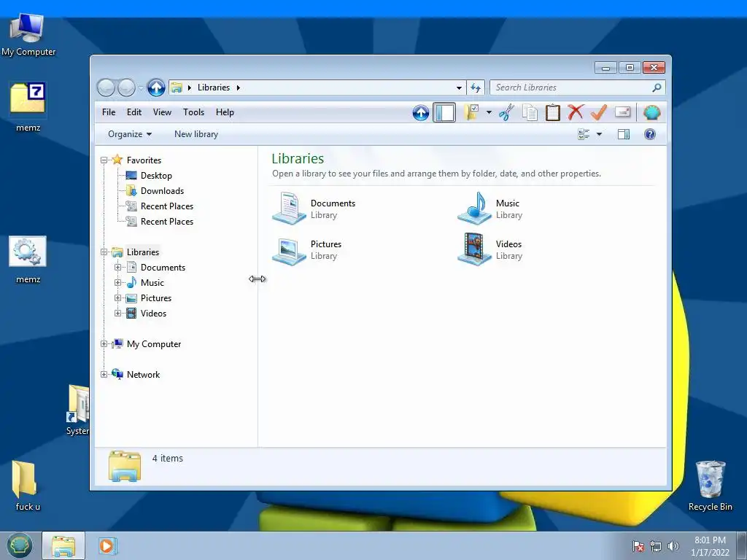747x560 pixels.
Task: Expand the Pictures tree node
Action: [x=117, y=298]
